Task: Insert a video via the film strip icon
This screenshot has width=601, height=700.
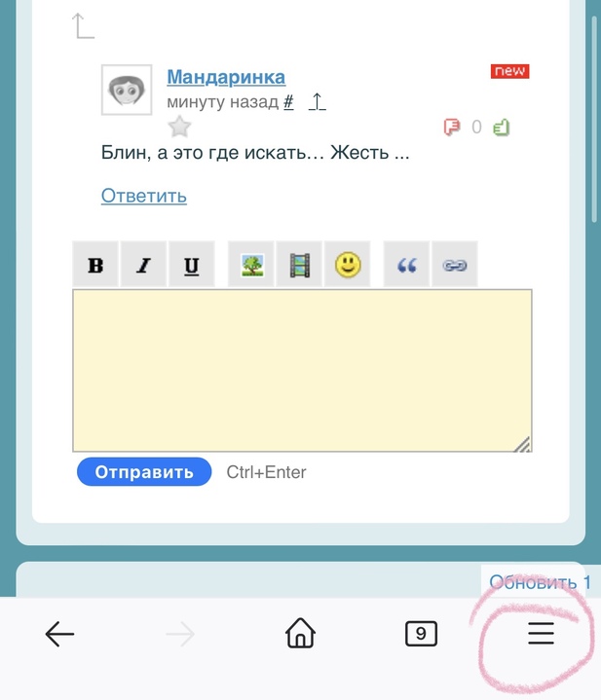Action: click(300, 264)
